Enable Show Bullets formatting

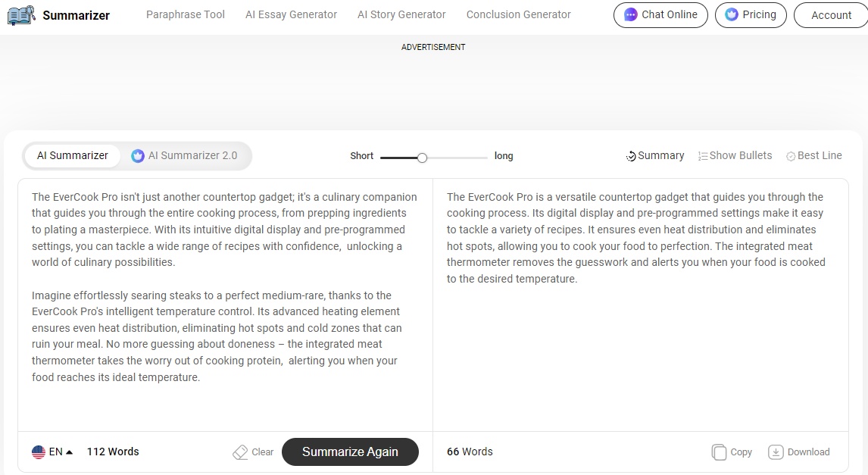735,155
